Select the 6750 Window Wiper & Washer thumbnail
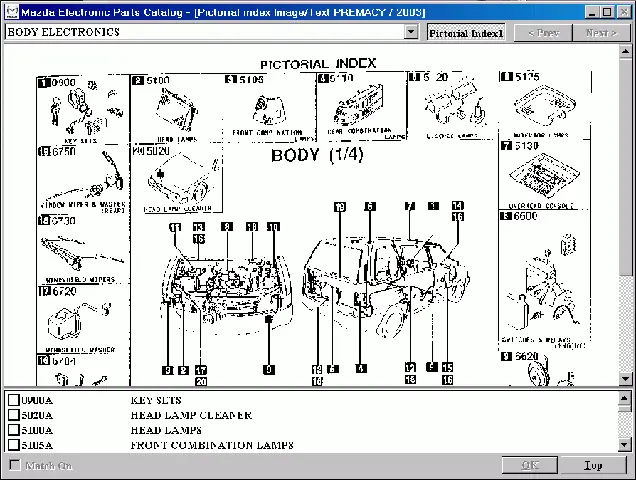Image resolution: width=636 pixels, height=480 pixels. [x=83, y=180]
